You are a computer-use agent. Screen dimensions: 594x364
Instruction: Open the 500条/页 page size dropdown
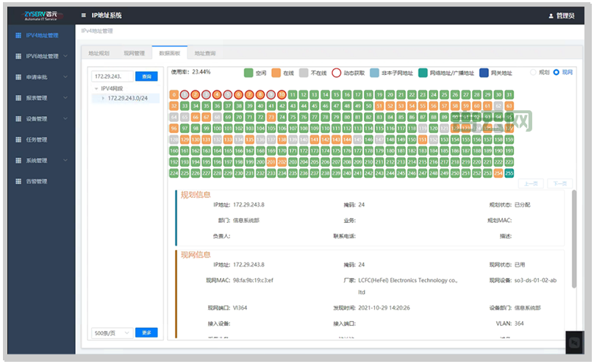(x=112, y=332)
